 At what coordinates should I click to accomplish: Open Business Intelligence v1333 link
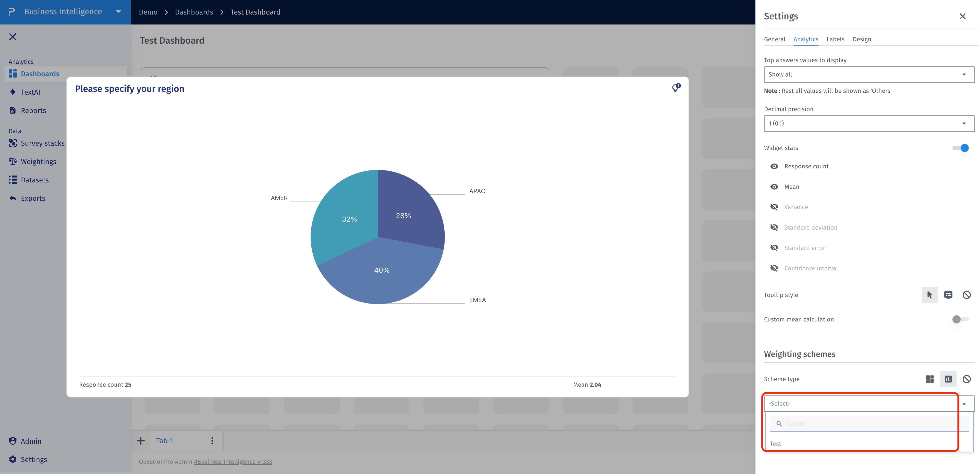pyautogui.click(x=233, y=461)
